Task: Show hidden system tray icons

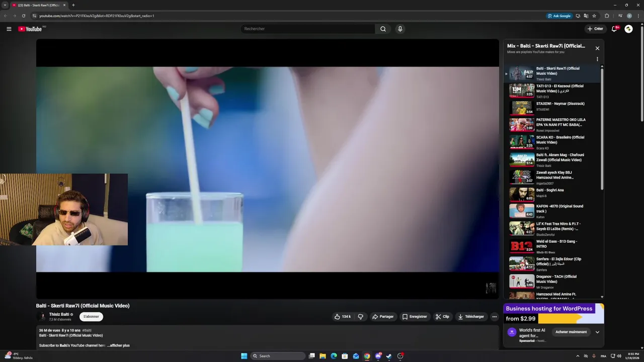Action: tap(578, 356)
